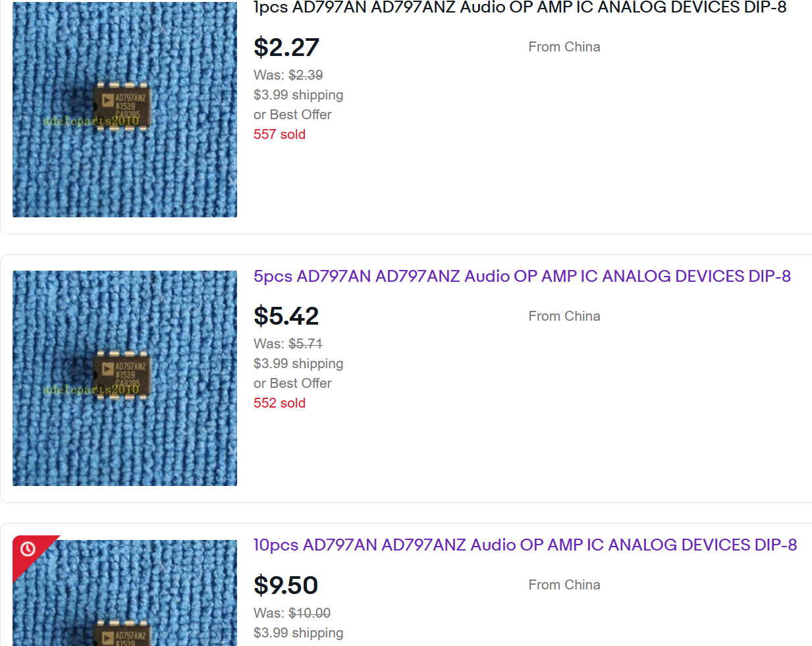Click 'From China' beside the $9.50 listing
The image size is (812, 646).
click(564, 585)
